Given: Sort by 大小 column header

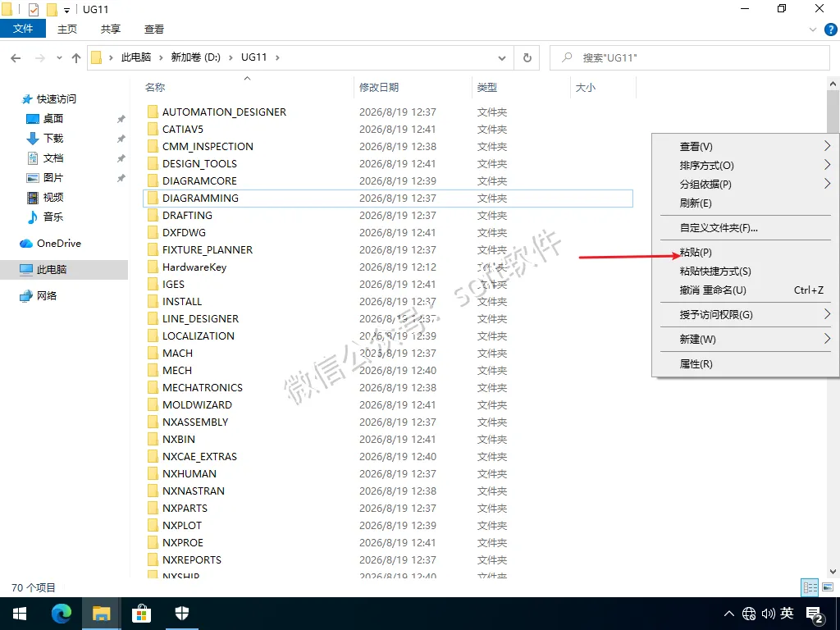Looking at the screenshot, I should coord(586,87).
